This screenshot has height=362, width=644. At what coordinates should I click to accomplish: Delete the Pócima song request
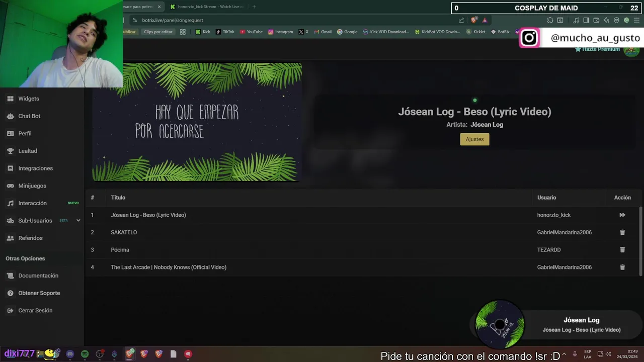pyautogui.click(x=622, y=250)
